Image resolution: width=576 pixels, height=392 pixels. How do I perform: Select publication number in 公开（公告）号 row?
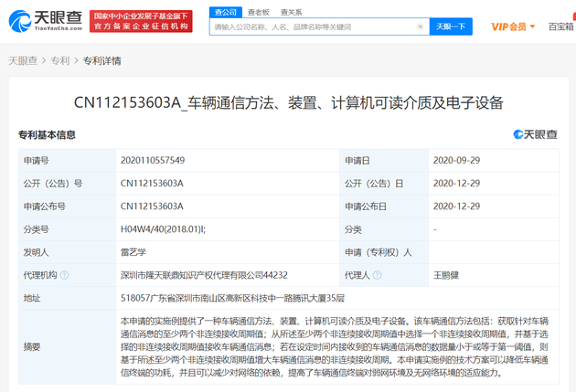152,183
